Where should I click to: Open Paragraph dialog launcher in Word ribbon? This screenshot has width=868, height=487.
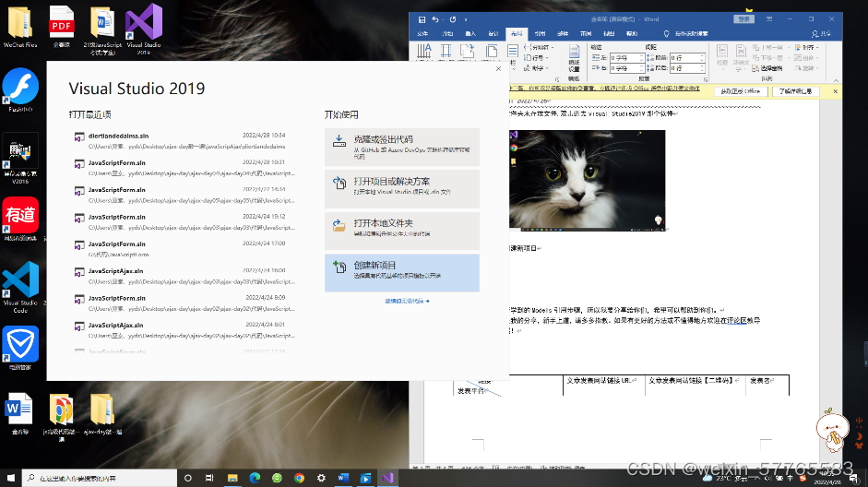(x=706, y=79)
